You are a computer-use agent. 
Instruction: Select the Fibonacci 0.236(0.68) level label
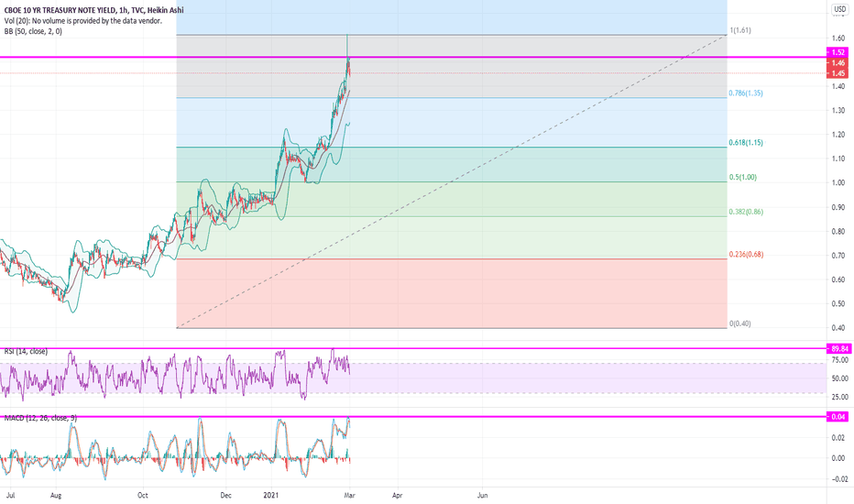coord(746,255)
